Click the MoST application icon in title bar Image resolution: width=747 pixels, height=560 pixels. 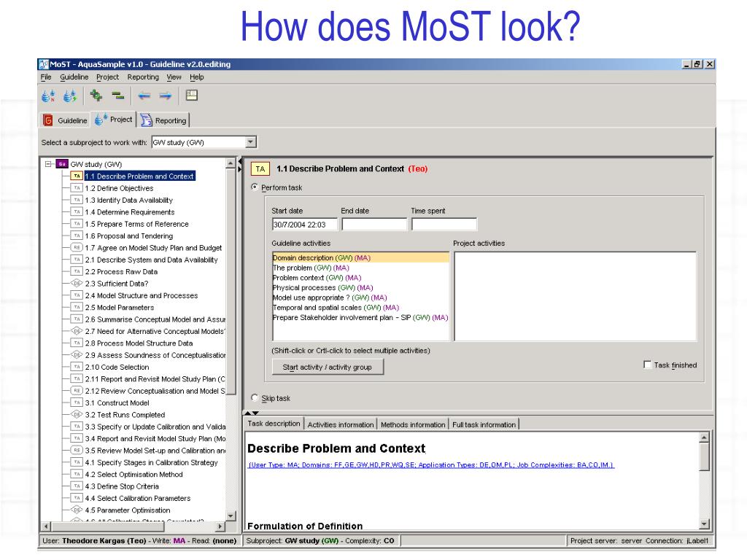[x=44, y=64]
